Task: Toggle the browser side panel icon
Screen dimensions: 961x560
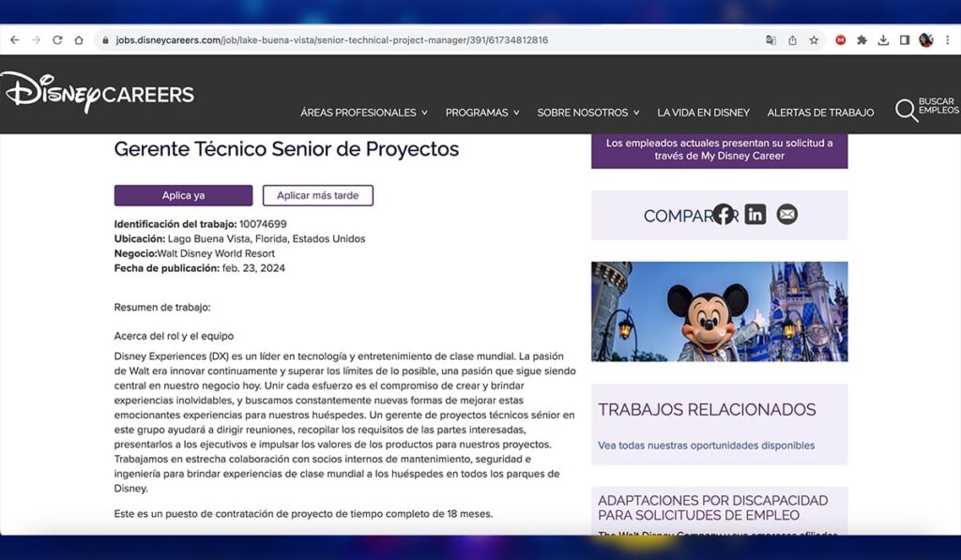Action: tap(905, 39)
